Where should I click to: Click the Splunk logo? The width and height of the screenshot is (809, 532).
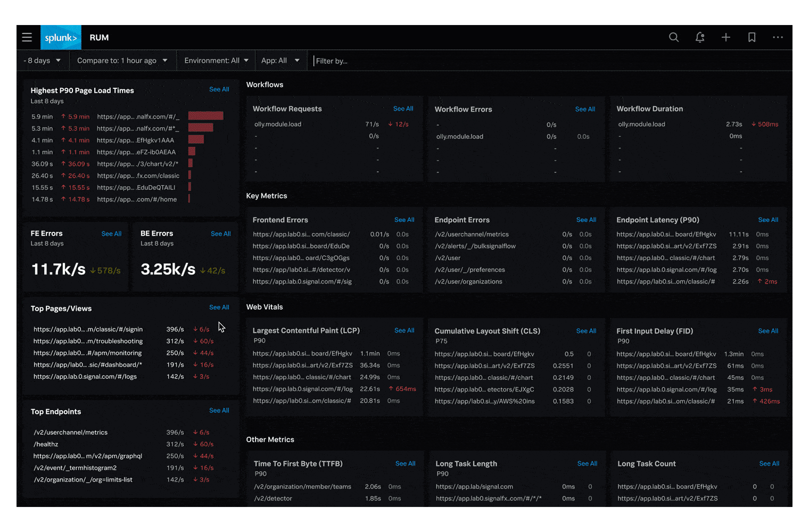tap(61, 38)
